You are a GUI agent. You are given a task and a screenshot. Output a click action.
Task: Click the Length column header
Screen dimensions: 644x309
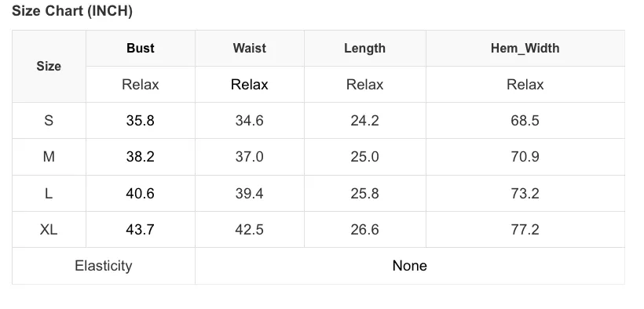[x=364, y=49]
